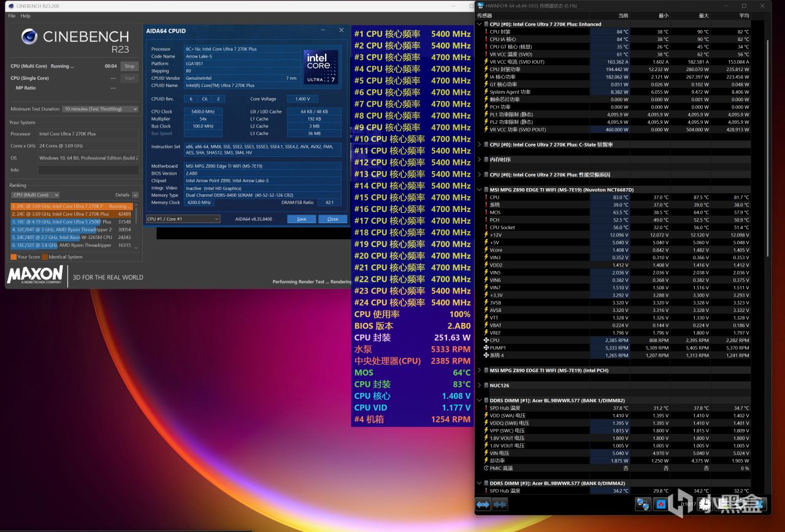Select the 16C/32T Threadripper ranking row

(71, 245)
